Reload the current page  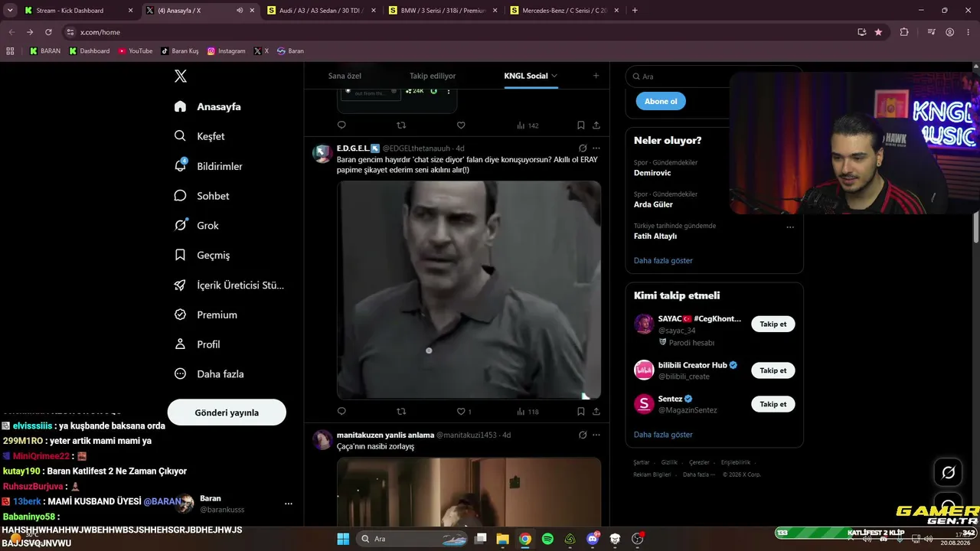48,32
